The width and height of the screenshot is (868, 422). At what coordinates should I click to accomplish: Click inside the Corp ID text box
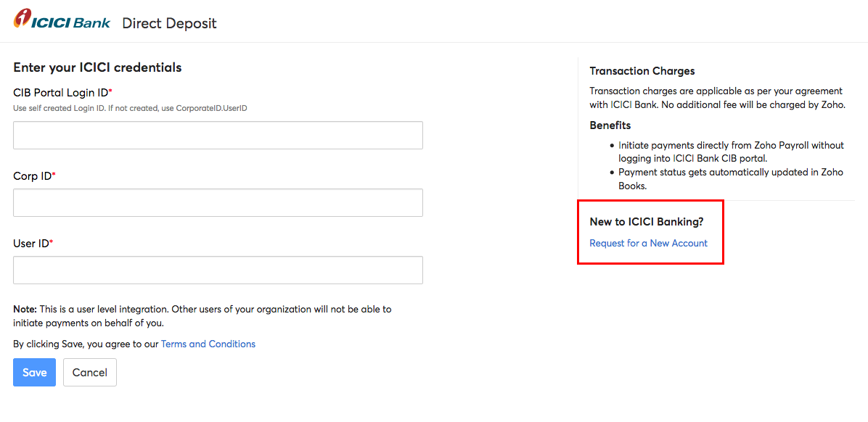pos(218,203)
